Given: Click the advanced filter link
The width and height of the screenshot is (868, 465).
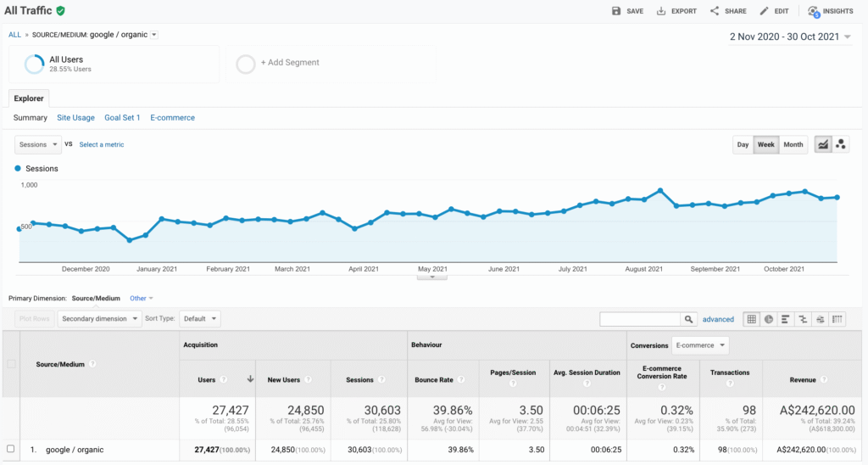Looking at the screenshot, I should pyautogui.click(x=718, y=319).
